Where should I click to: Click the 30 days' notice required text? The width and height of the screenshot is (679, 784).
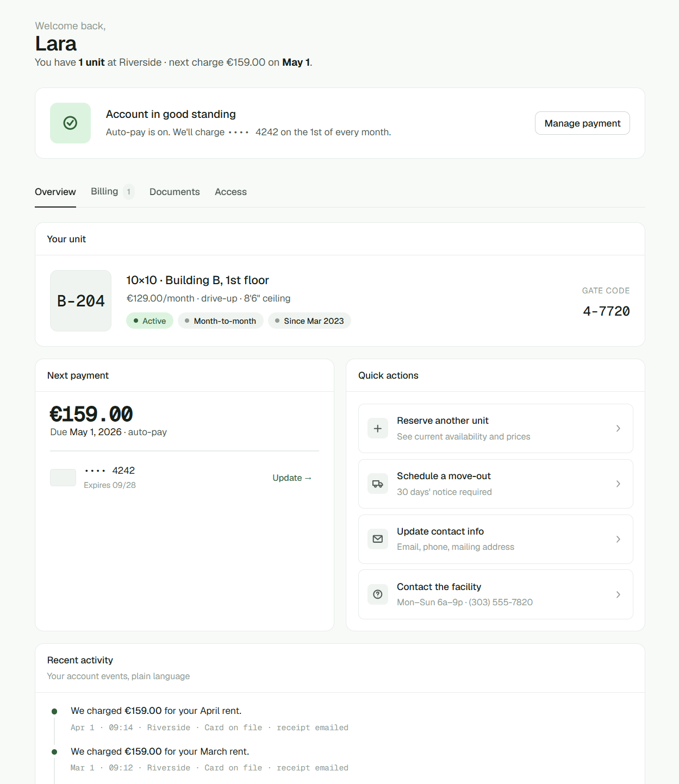[x=444, y=492]
